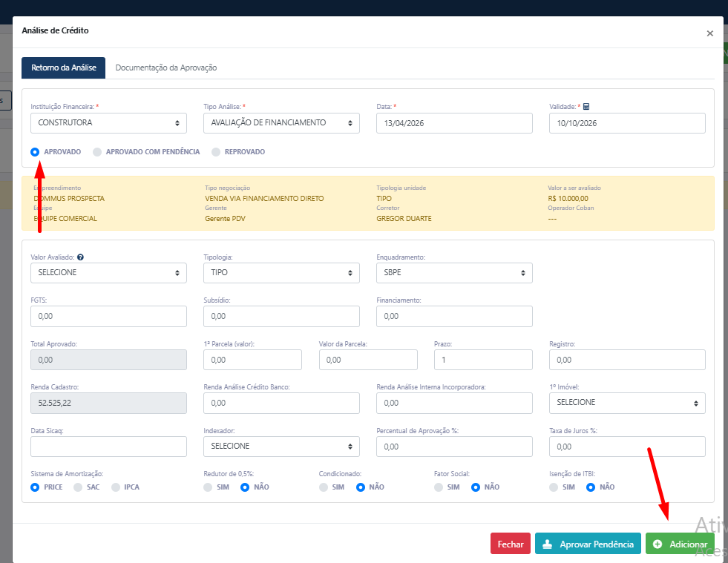Click the Aprovar Pendência button
This screenshot has width=728, height=563.
(588, 544)
